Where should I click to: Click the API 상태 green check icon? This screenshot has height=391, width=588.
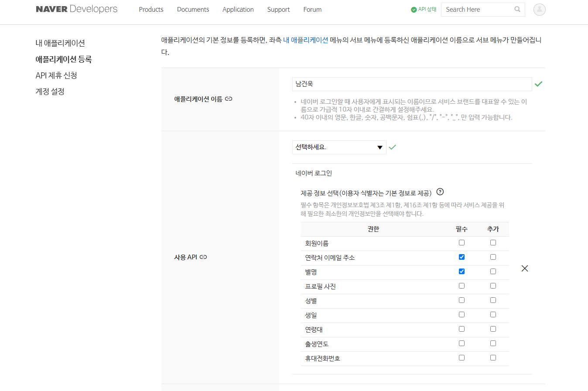click(x=414, y=10)
